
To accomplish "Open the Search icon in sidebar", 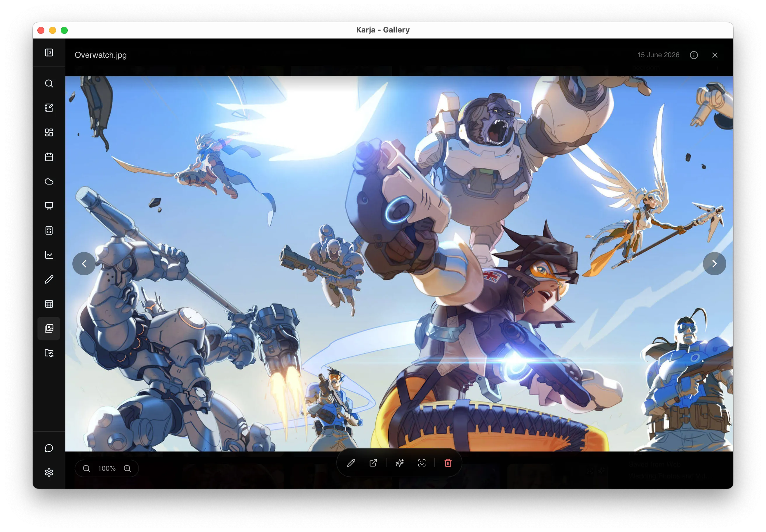I will point(49,84).
